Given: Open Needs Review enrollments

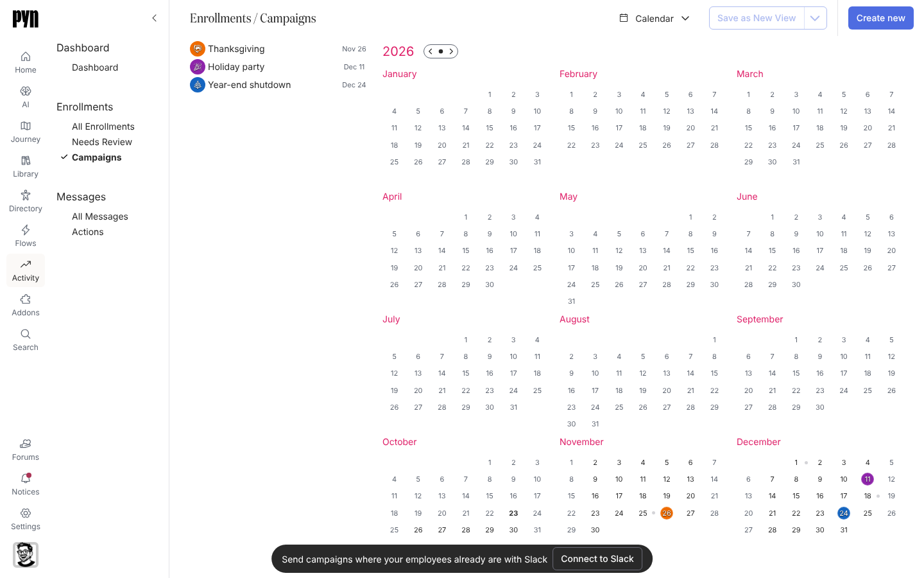Looking at the screenshot, I should 102,142.
